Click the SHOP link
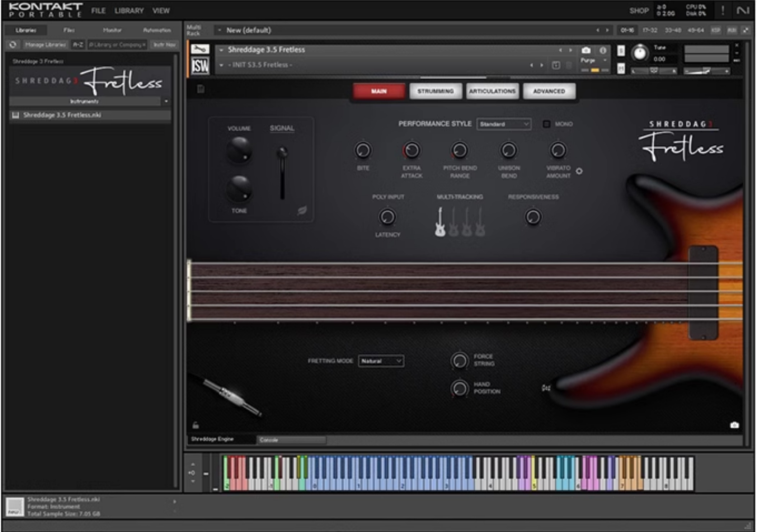Viewport: 757px width, 532px height. (639, 11)
